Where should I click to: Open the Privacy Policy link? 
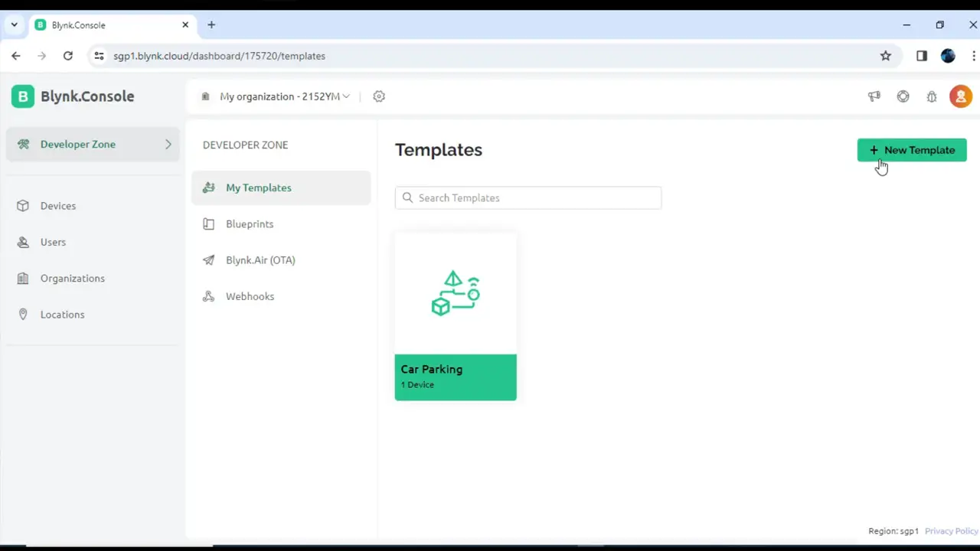pyautogui.click(x=952, y=531)
